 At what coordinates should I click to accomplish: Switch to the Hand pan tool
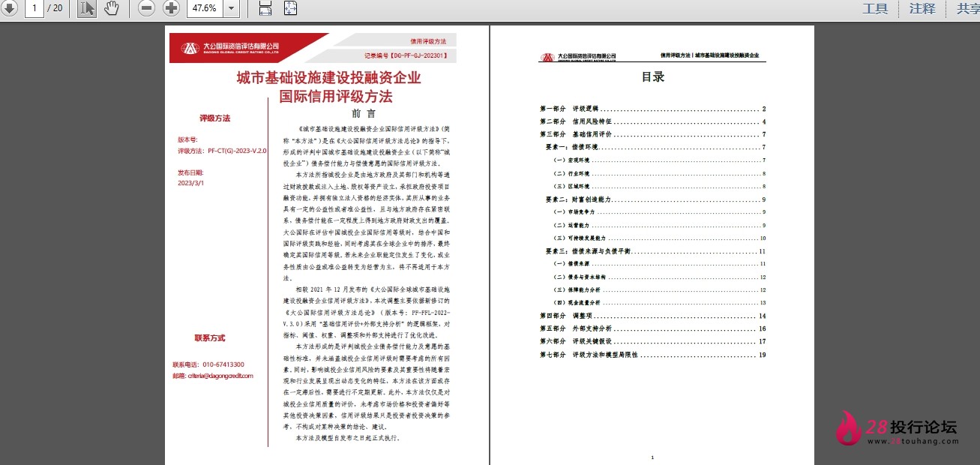111,9
